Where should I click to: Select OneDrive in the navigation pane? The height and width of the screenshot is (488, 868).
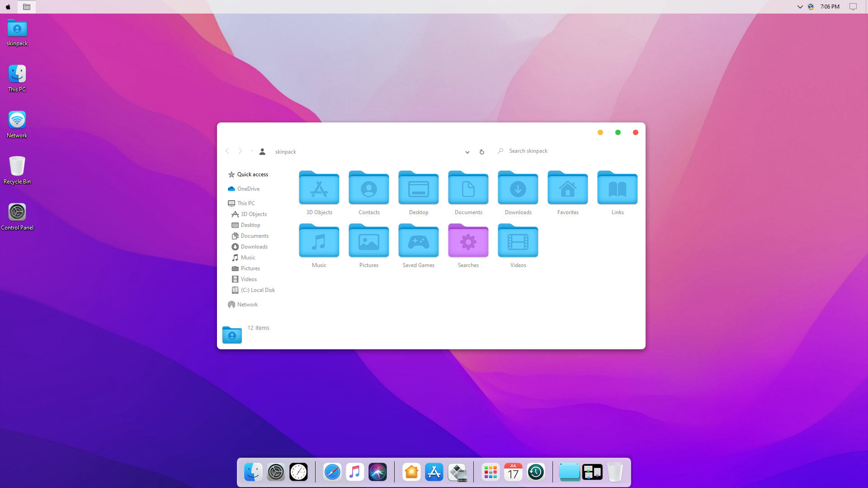[x=248, y=189]
